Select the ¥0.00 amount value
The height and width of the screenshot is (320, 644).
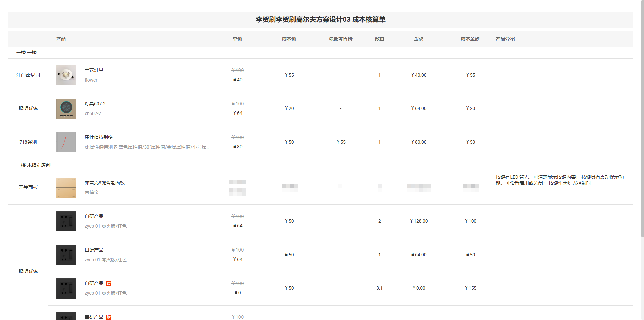(419, 288)
